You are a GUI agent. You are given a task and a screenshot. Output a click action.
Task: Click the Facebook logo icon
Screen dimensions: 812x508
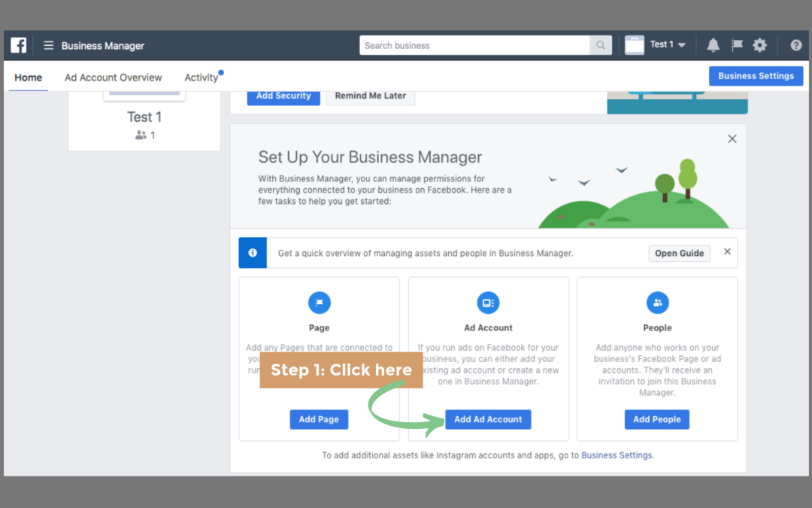point(18,45)
